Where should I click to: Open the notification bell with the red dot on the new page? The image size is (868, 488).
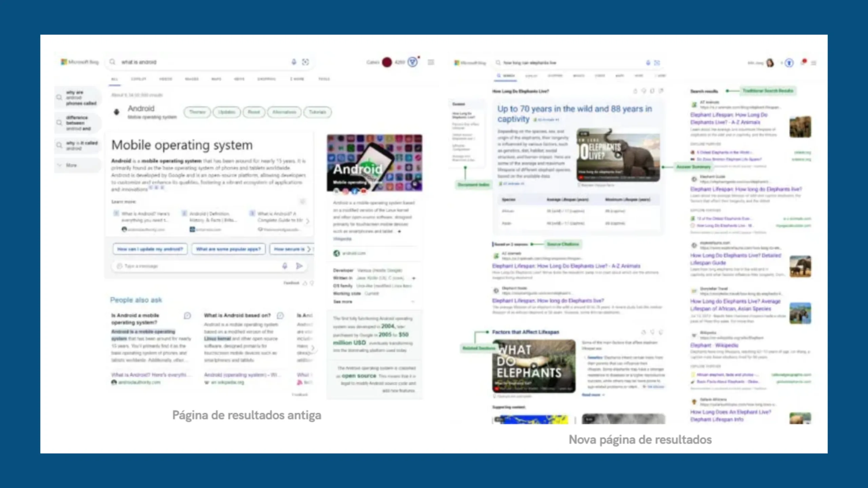[x=803, y=62]
